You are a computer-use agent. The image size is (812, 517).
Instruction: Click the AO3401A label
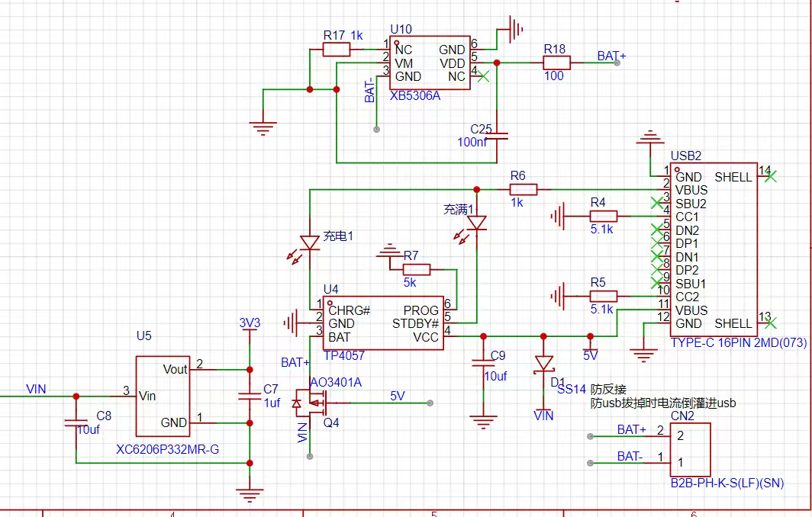coord(336,383)
